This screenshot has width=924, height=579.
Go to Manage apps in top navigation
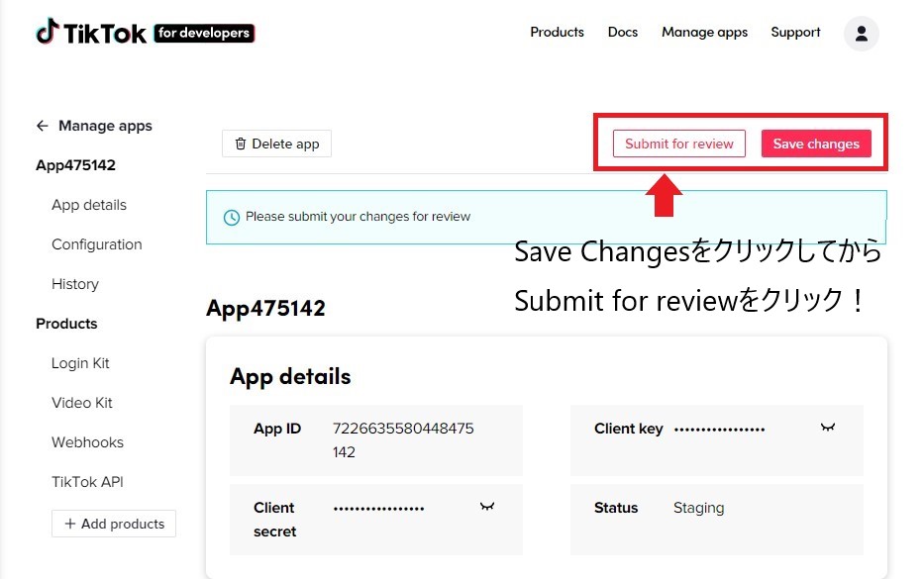click(x=704, y=33)
